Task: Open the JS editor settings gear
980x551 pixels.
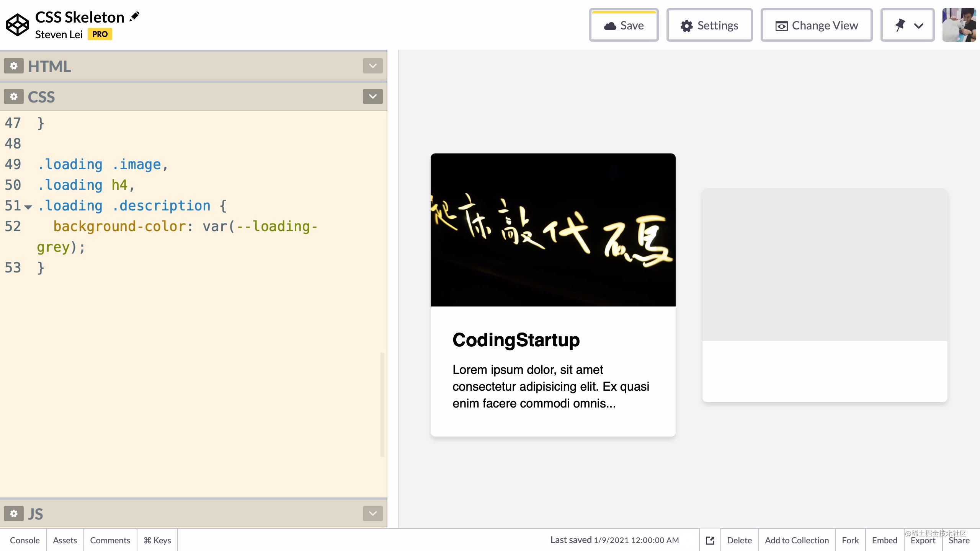Action: [x=14, y=514]
